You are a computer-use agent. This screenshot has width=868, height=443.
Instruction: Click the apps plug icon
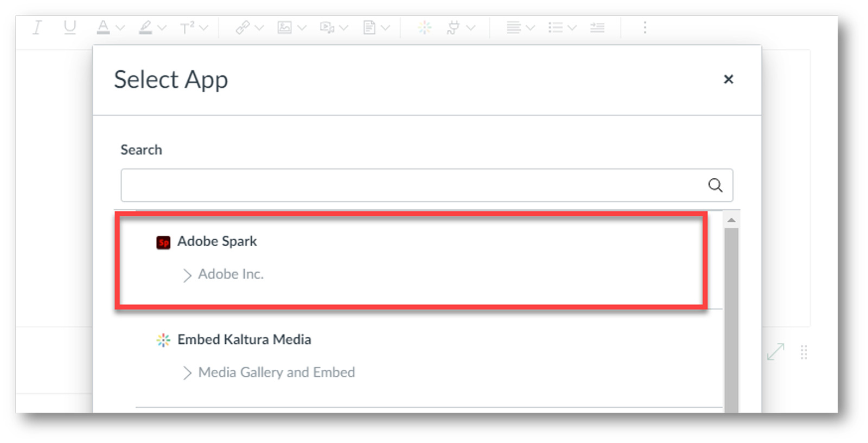(x=453, y=27)
